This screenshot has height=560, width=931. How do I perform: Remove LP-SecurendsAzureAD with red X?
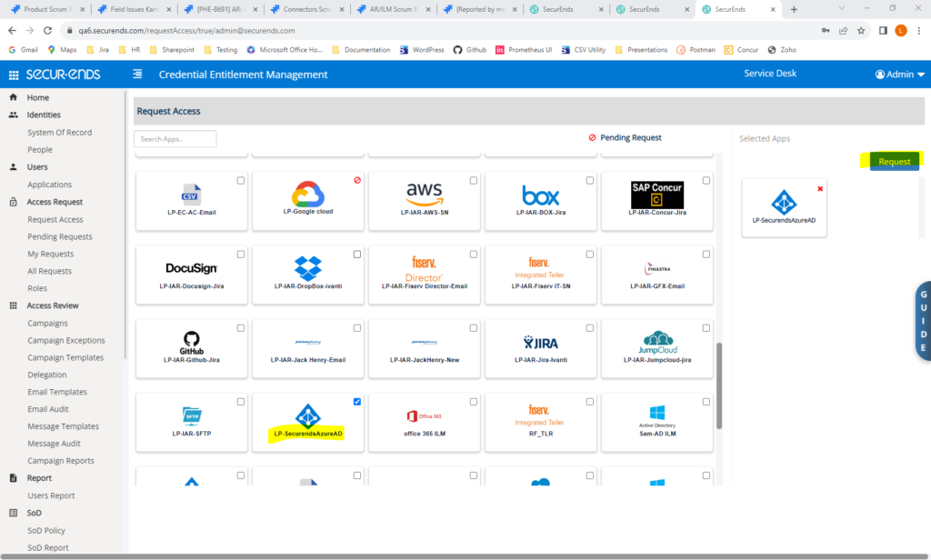[820, 189]
